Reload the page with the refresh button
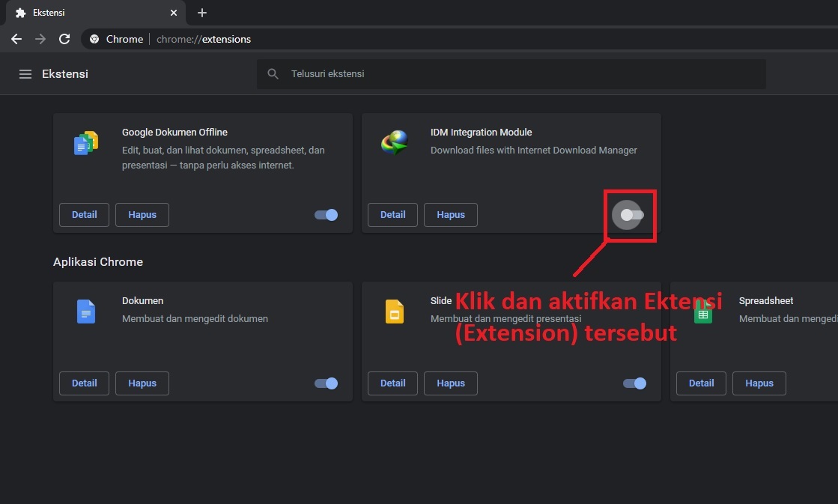Viewport: 838px width, 504px height. pos(64,39)
